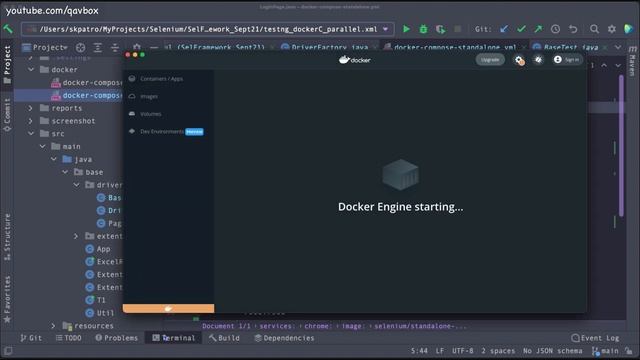Click the Docker Upgrade button
The height and width of the screenshot is (360, 640).
(490, 60)
